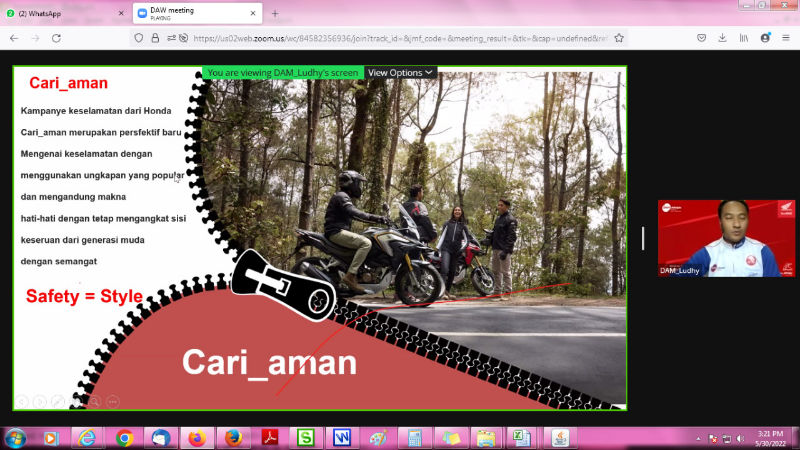The height and width of the screenshot is (450, 800).
Task: Open the blue W writer app
Action: (x=342, y=438)
